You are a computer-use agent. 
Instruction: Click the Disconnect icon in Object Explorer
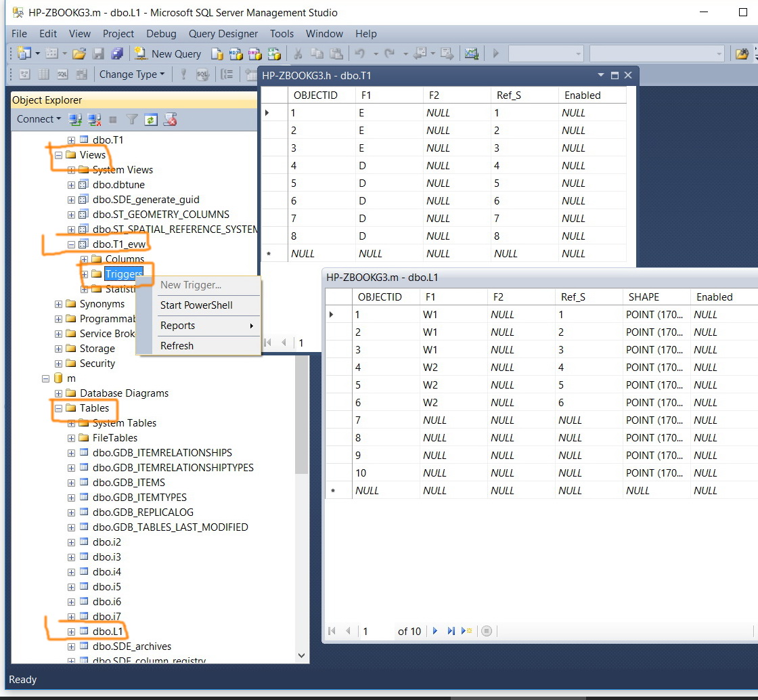[x=94, y=119]
